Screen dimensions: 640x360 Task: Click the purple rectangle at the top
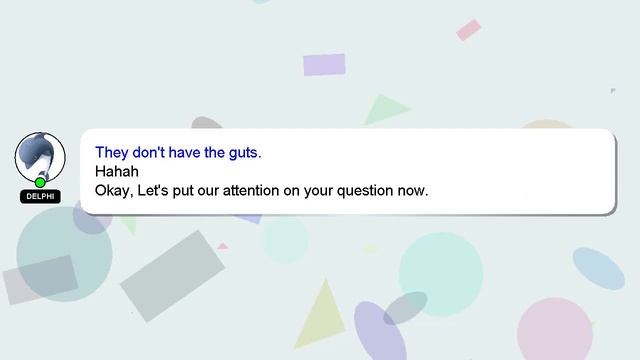pyautogui.click(x=324, y=64)
